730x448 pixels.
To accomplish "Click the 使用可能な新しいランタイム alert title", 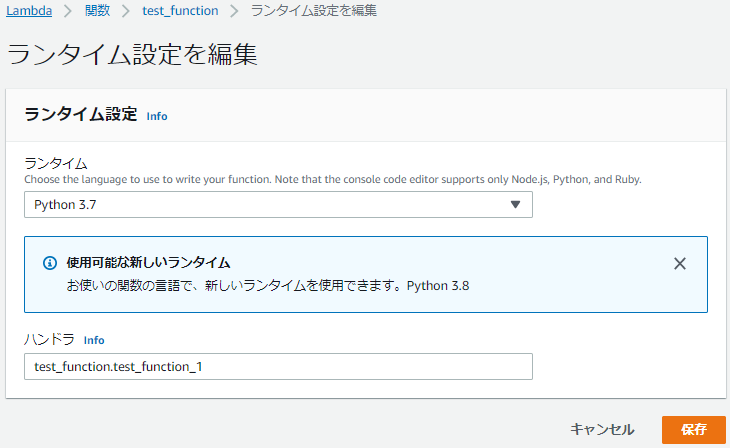I will 148,263.
